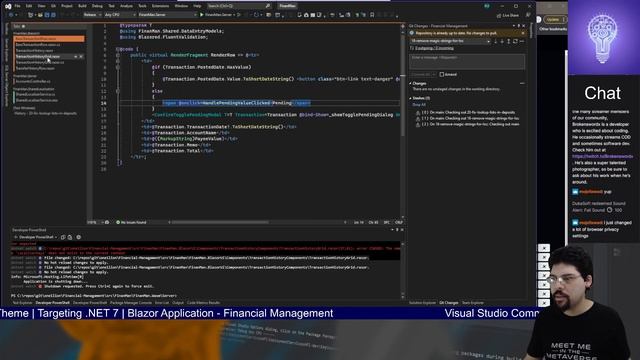Click the Save All toolbar icon
The image size is (640, 360).
click(53, 15)
